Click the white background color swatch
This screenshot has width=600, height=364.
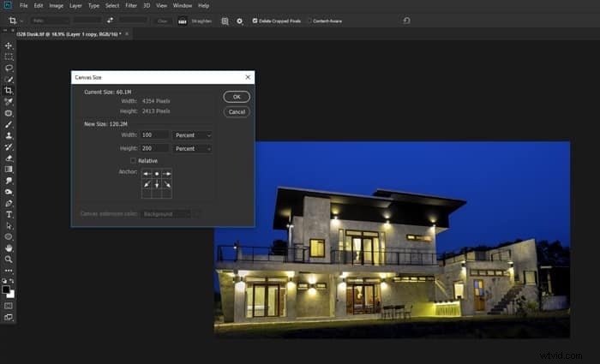tap(11, 295)
